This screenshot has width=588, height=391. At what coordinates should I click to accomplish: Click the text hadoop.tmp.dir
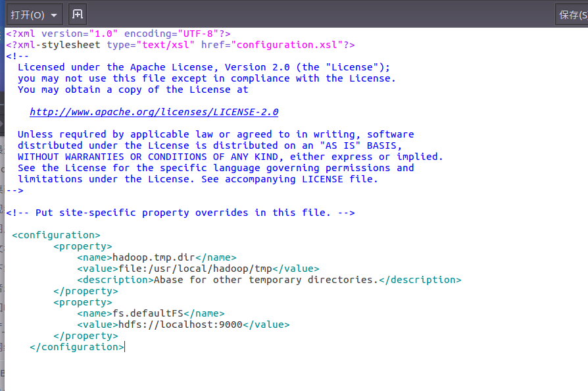(x=154, y=257)
